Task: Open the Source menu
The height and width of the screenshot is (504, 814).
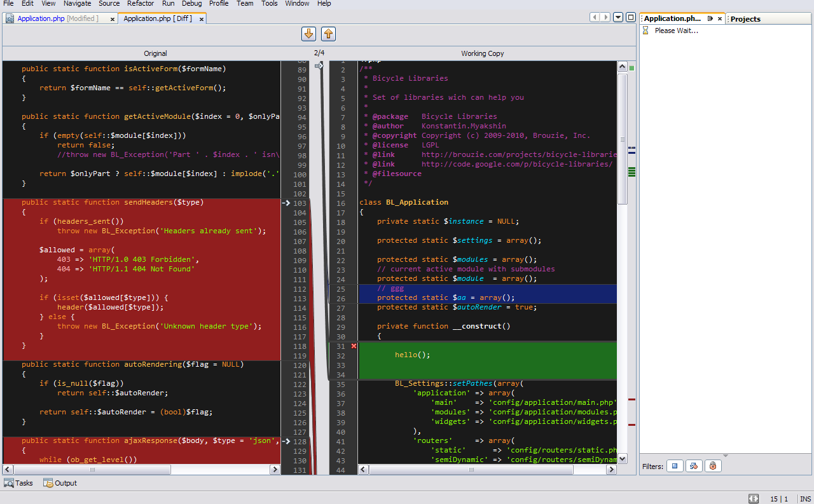Action: (x=109, y=3)
